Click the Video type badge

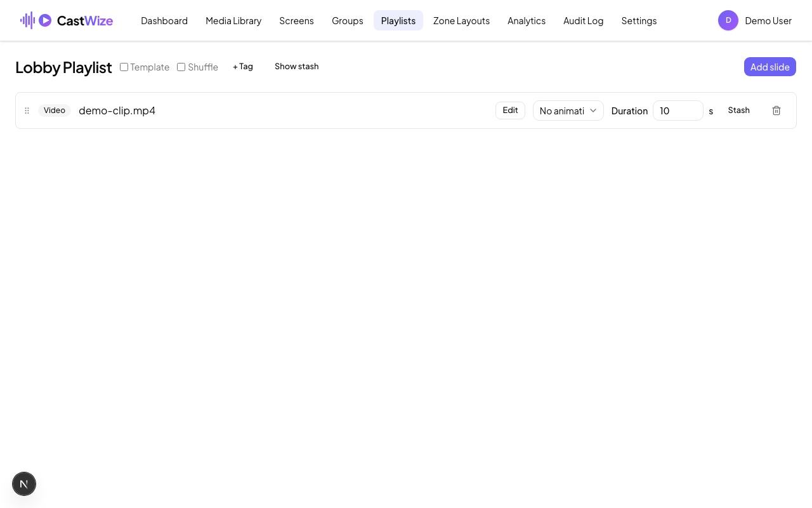point(55,110)
